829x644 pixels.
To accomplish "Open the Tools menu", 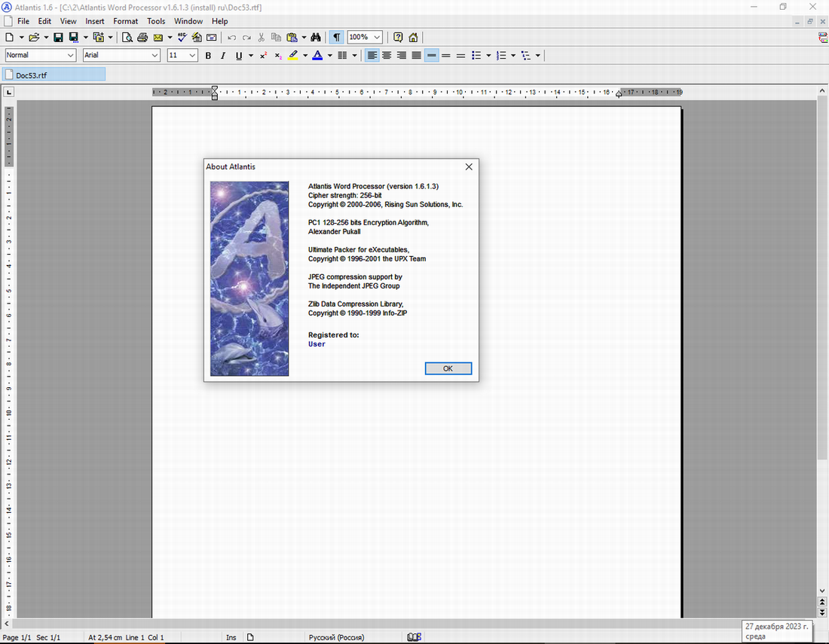I will pos(156,22).
